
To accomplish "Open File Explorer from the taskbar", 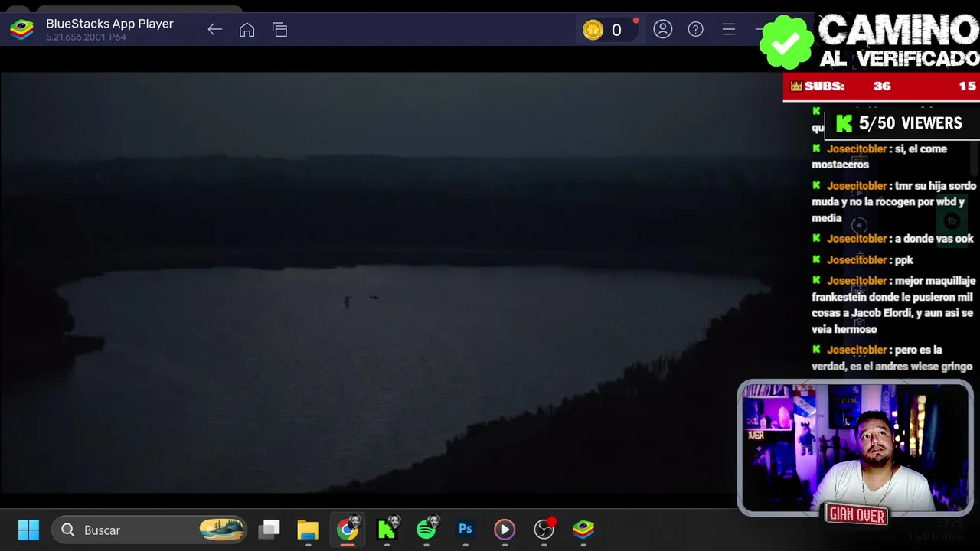I will pos(308,530).
